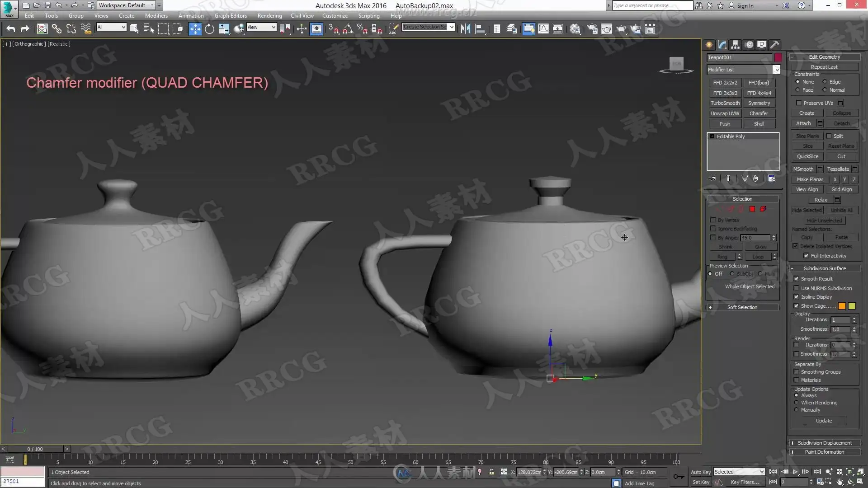
Task: Open the Rendering menu
Action: click(269, 16)
